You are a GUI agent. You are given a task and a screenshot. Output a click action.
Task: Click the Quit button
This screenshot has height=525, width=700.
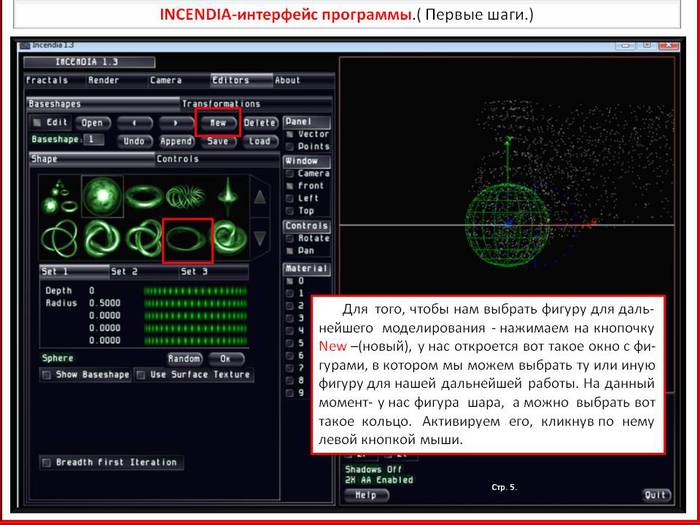click(656, 495)
